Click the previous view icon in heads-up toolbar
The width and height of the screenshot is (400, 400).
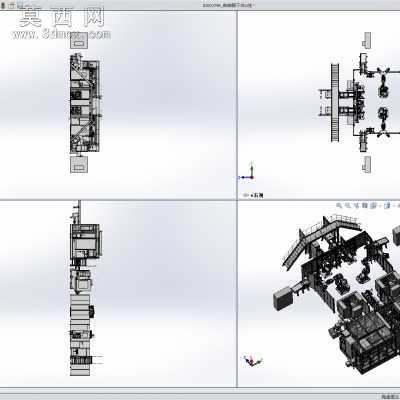point(356,205)
